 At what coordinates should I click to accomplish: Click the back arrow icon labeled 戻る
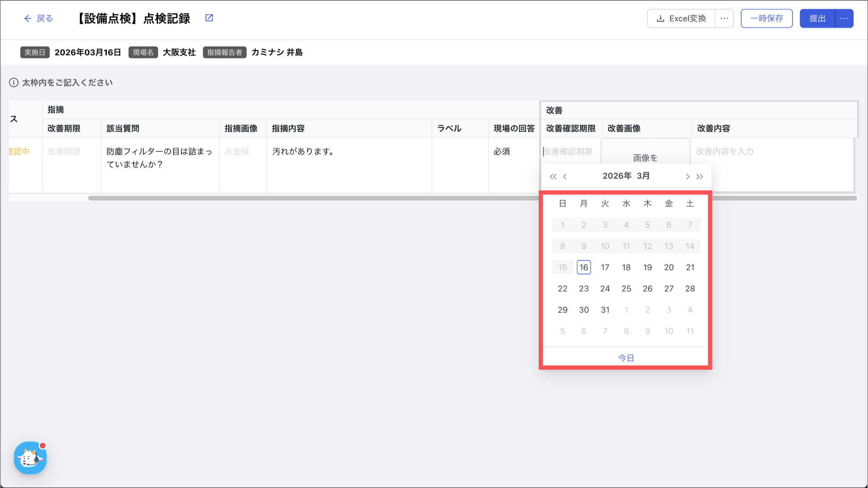coord(28,18)
